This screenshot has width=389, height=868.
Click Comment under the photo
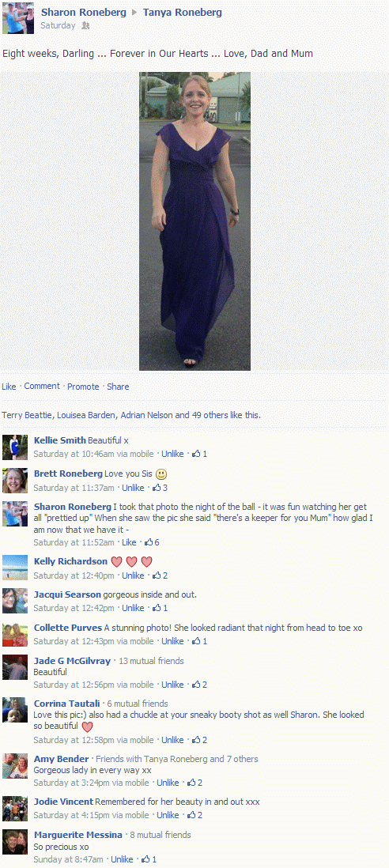point(41,387)
